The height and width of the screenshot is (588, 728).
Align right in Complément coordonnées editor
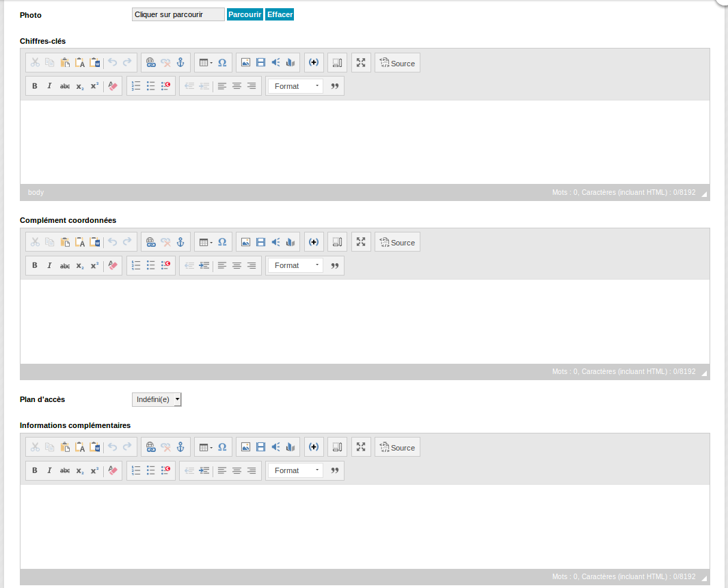click(x=252, y=266)
